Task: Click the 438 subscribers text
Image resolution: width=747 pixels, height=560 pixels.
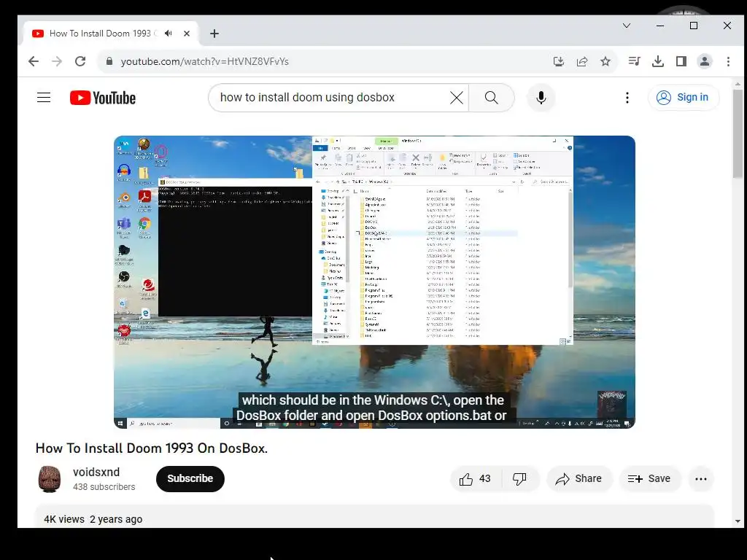Action: (104, 486)
